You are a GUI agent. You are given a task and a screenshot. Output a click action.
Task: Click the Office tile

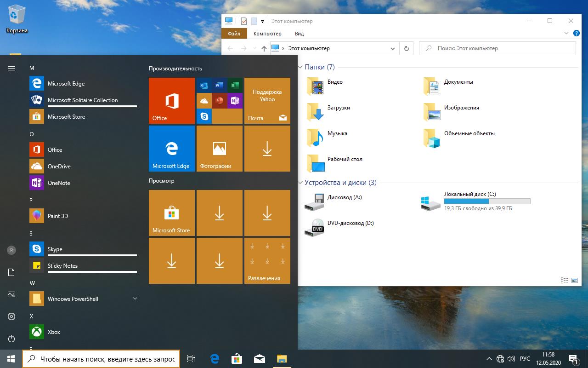click(172, 101)
